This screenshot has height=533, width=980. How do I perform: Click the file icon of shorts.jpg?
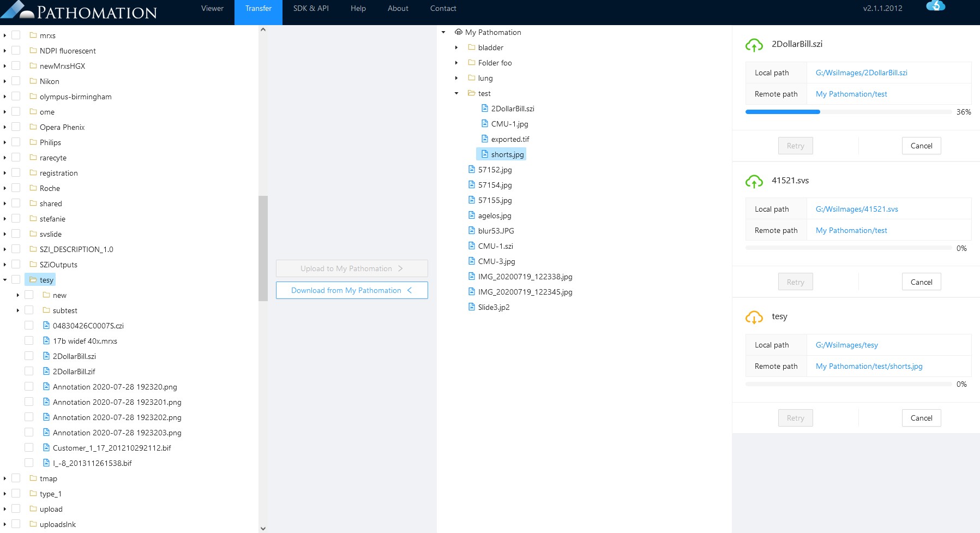coord(484,154)
